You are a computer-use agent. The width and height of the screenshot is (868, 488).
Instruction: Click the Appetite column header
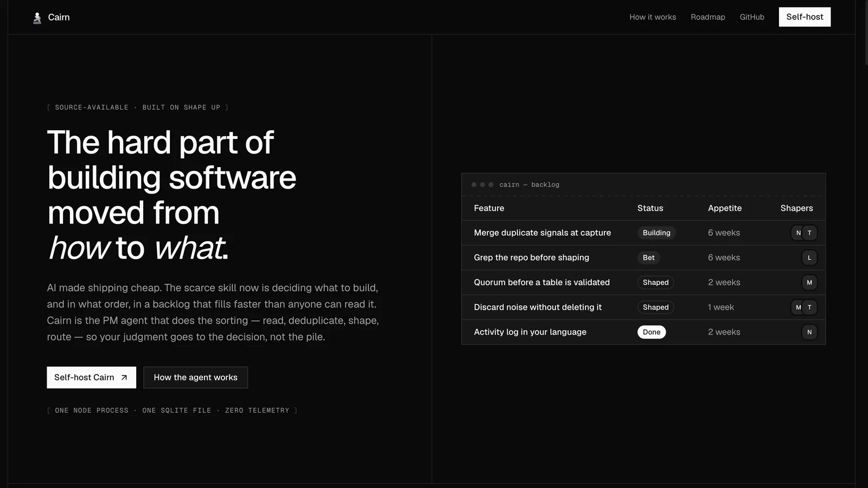click(x=724, y=208)
